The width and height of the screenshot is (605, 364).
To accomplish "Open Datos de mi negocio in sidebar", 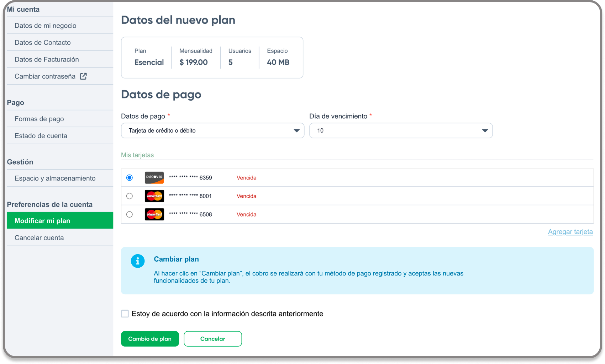I will (x=60, y=26).
